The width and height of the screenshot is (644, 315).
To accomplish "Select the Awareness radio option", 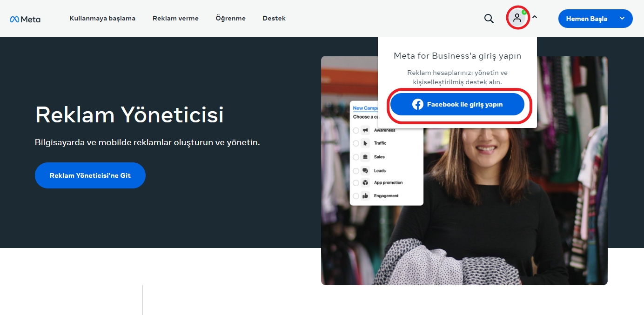I will point(356,130).
